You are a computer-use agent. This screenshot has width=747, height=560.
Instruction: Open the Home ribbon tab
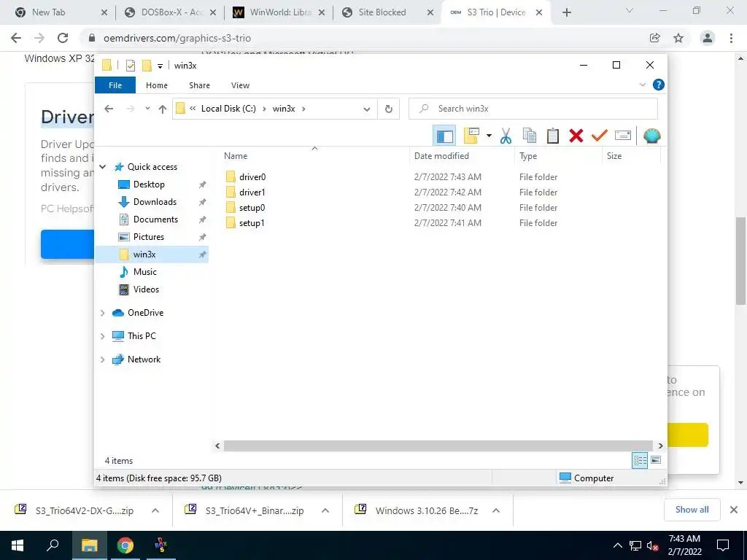[157, 85]
